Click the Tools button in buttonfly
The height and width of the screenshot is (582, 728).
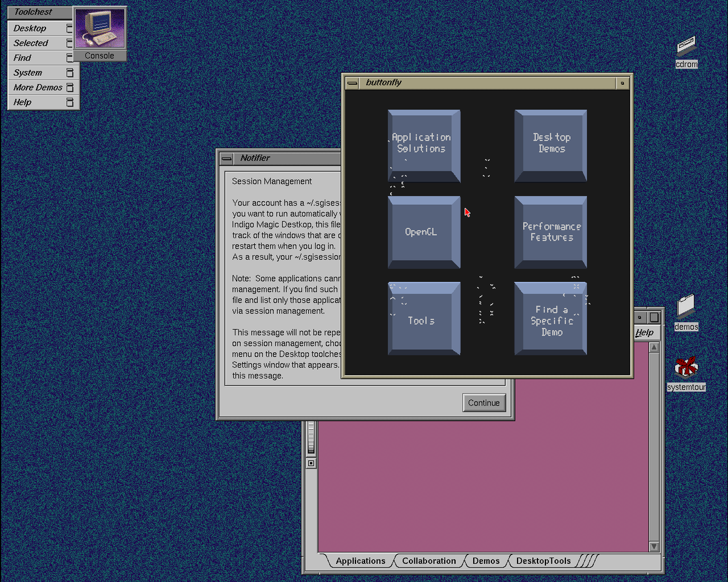coord(423,318)
